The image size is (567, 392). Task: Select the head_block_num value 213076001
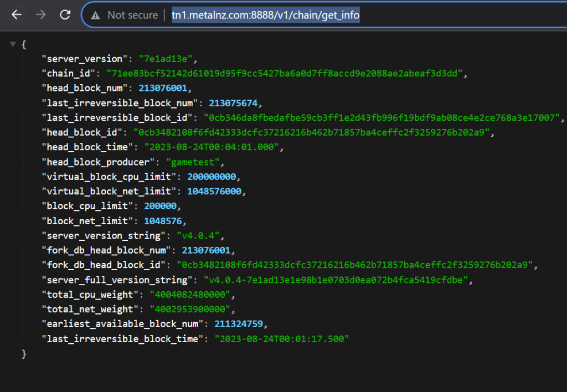click(163, 88)
